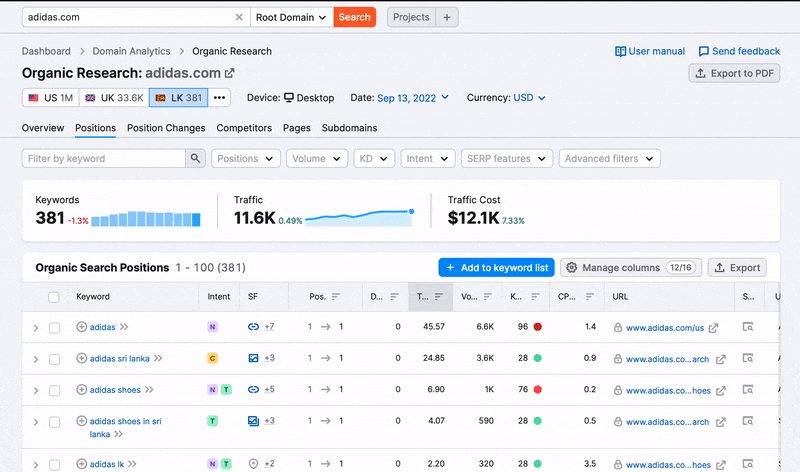This screenshot has height=472, width=800.
Task: View SERP snapshot for adidas row
Action: point(748,327)
